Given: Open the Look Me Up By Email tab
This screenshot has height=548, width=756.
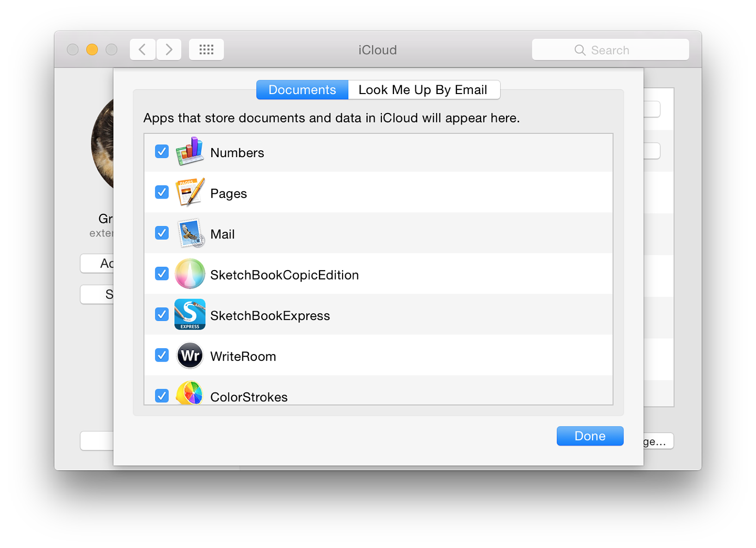Looking at the screenshot, I should (423, 90).
